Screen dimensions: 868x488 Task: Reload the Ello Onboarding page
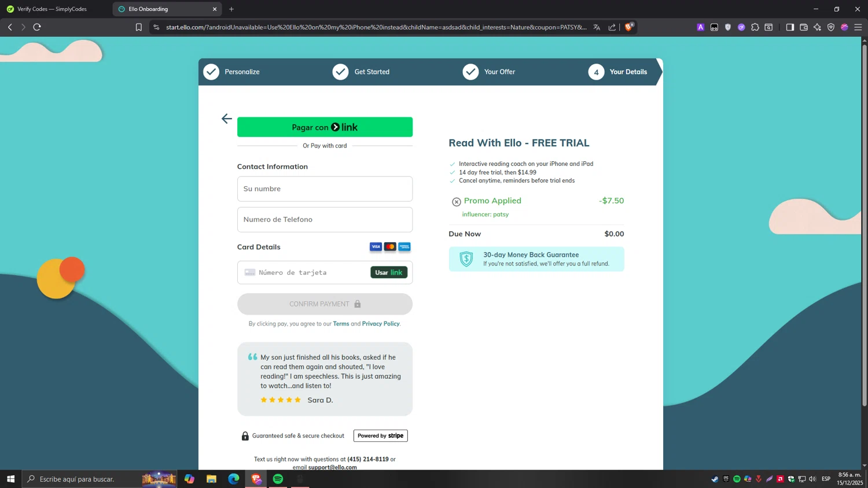tap(37, 27)
